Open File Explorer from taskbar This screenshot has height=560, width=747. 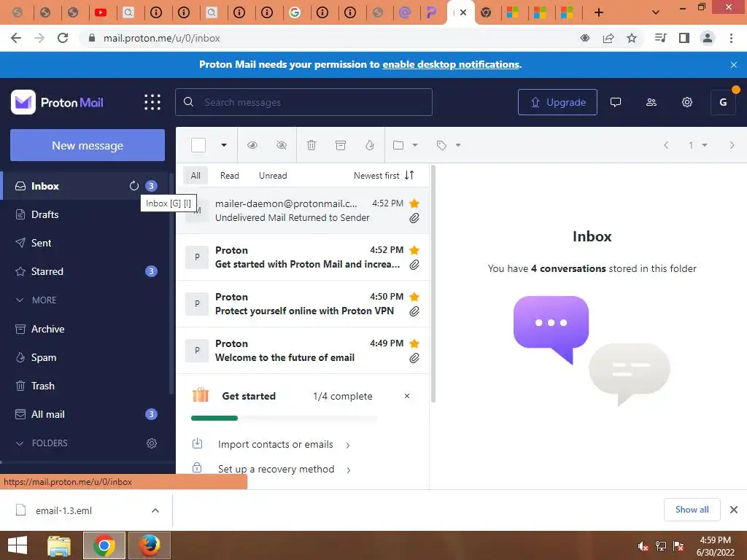[58, 545]
